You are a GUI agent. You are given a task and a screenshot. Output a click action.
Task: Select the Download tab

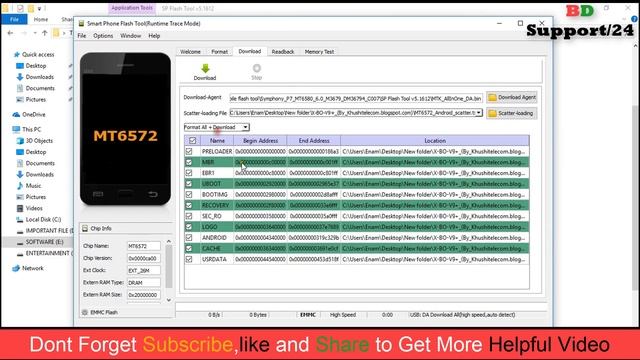point(250,51)
